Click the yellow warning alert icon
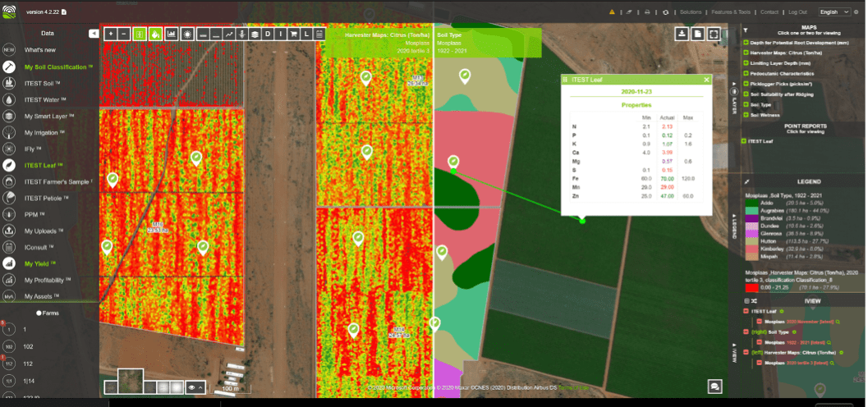The width and height of the screenshot is (868, 407). [612, 12]
